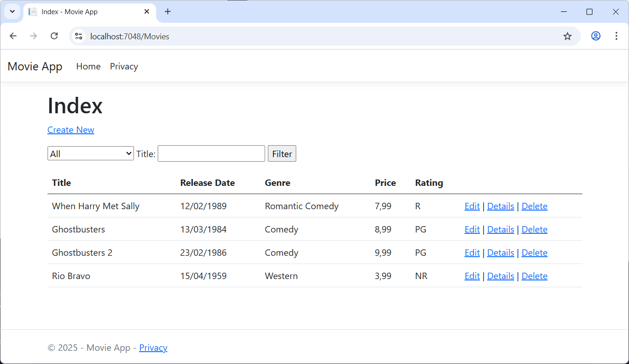Open the tab search chevron
This screenshot has width=629, height=364.
tap(12, 11)
